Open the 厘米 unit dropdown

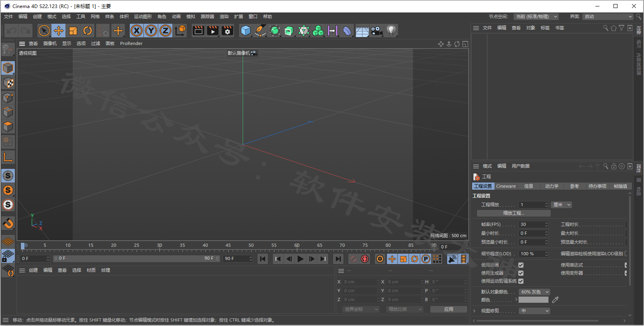[x=562, y=205]
